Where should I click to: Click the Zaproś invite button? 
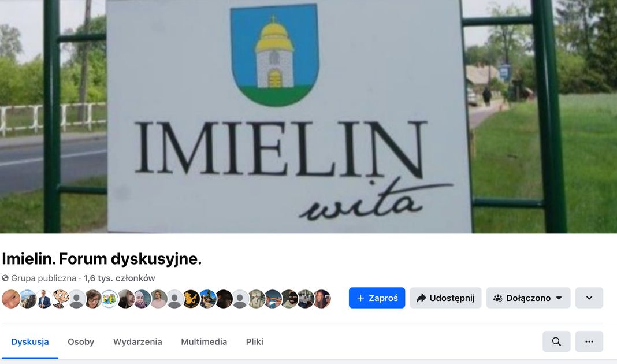pyautogui.click(x=377, y=298)
